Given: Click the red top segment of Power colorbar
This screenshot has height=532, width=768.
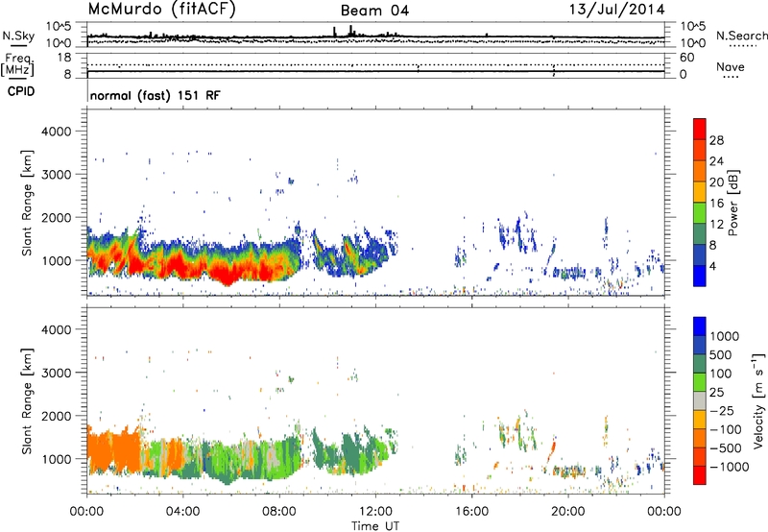Looking at the screenshot, I should click(x=700, y=129).
